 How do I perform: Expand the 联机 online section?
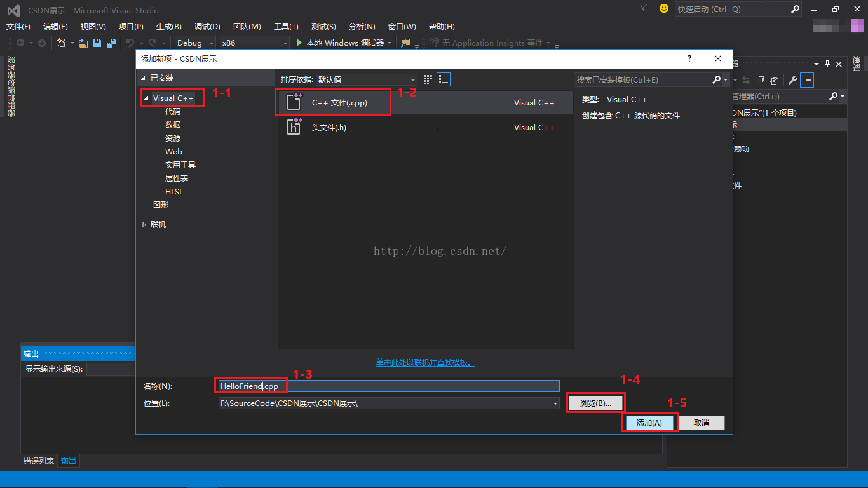(x=144, y=225)
